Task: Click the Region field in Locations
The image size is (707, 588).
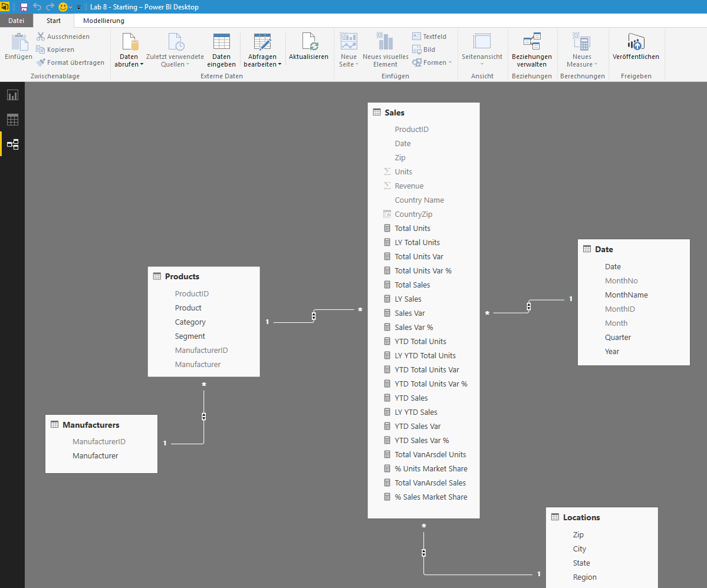Action: click(x=585, y=577)
